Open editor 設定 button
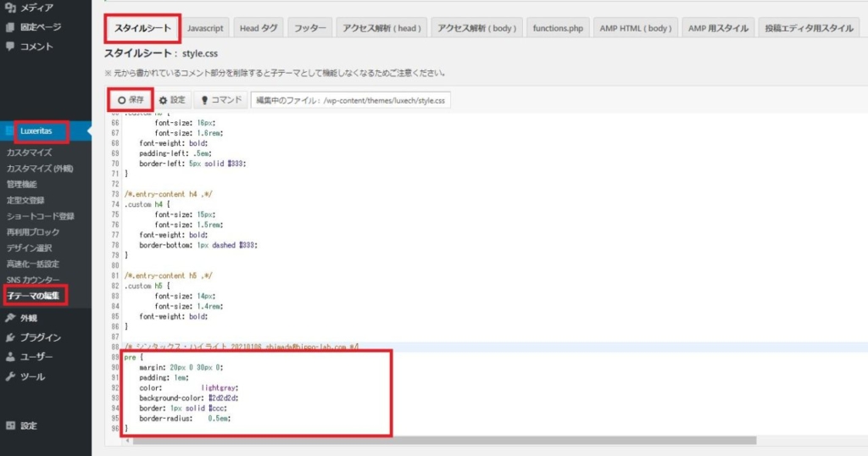This screenshot has width=868, height=456. 172,100
